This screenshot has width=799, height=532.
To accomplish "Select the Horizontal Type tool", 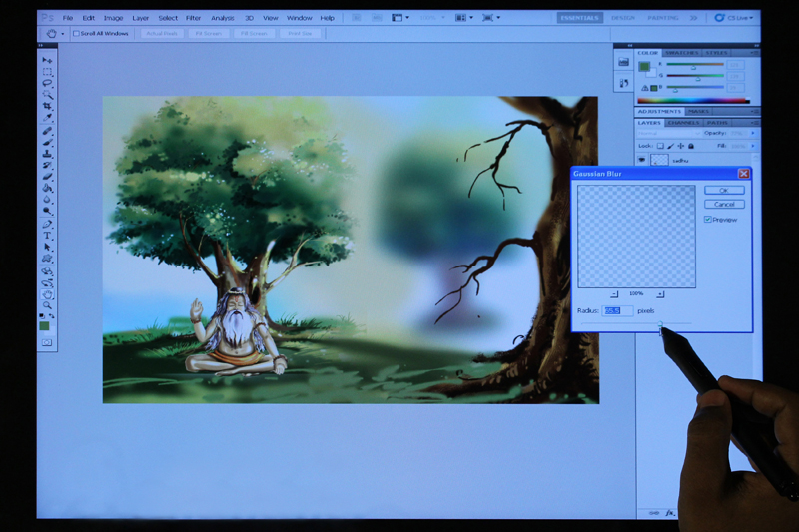I will (x=47, y=236).
